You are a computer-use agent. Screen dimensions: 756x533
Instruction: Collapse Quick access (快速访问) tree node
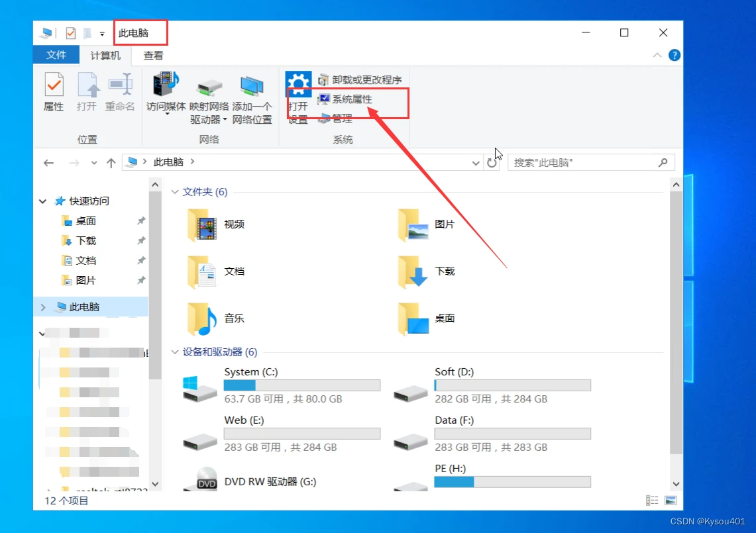click(x=42, y=201)
